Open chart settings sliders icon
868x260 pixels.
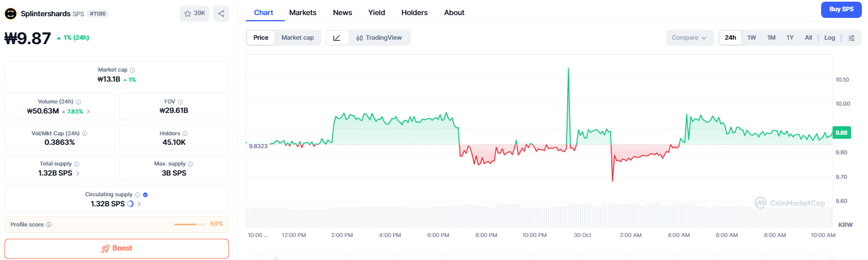[851, 37]
